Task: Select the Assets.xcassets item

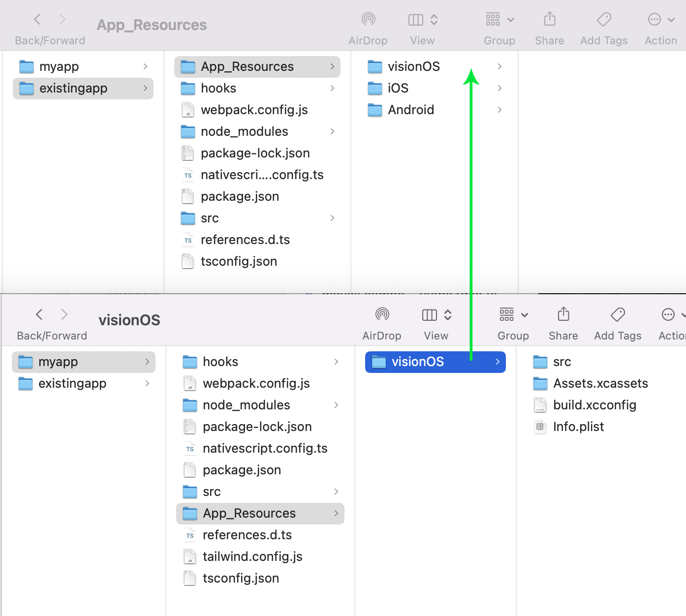Action: click(601, 383)
